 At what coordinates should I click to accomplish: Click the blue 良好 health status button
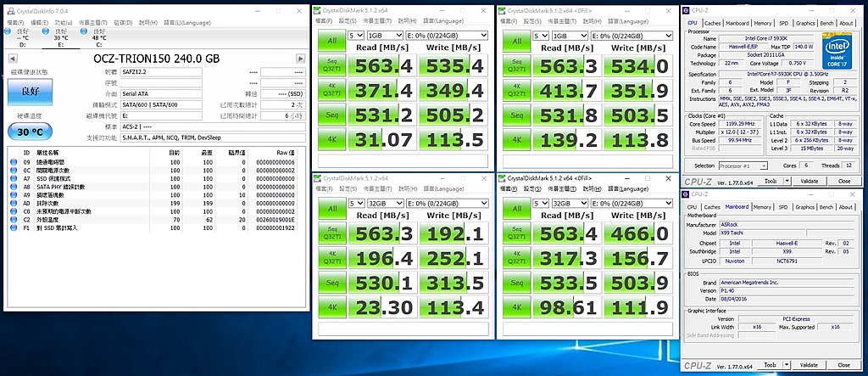(x=30, y=92)
